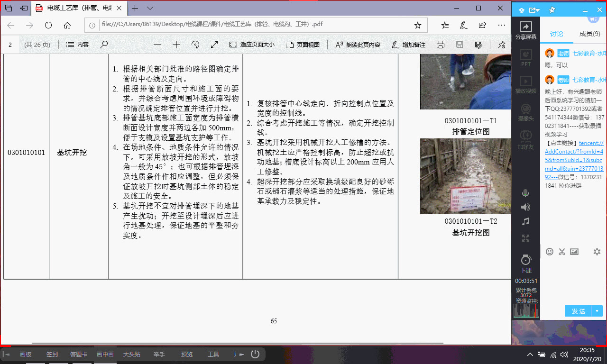Open the add notes pen icon in browser toolbar
The image size is (607, 364).
(x=464, y=25)
